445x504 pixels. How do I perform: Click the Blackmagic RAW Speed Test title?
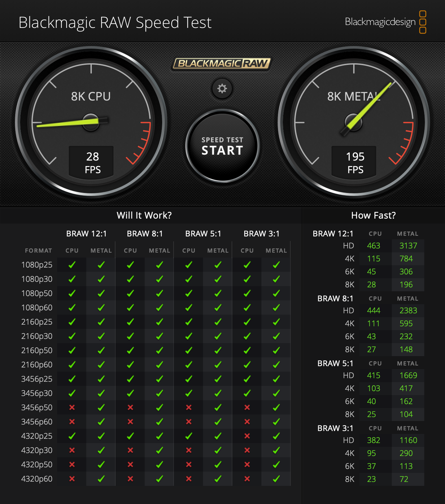click(x=115, y=22)
